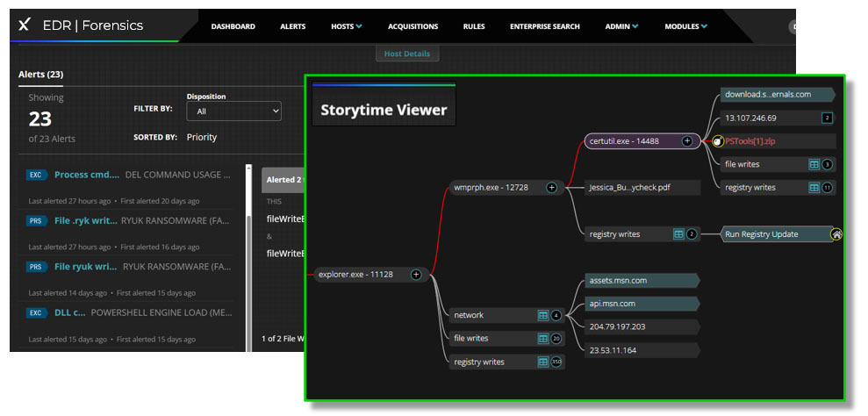Open table icon for network node
Image resolution: width=868 pixels, height=416 pixels.
point(543,315)
